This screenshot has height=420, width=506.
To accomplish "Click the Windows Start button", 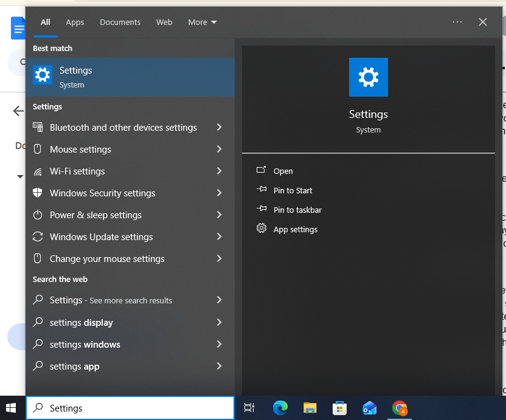I will coord(12,408).
